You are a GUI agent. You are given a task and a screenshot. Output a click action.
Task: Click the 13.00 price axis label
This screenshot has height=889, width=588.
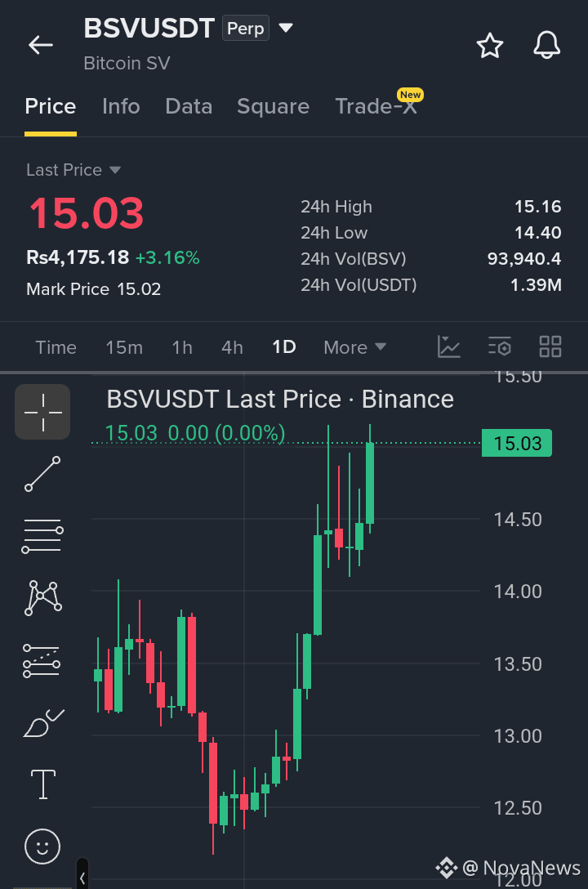(517, 736)
